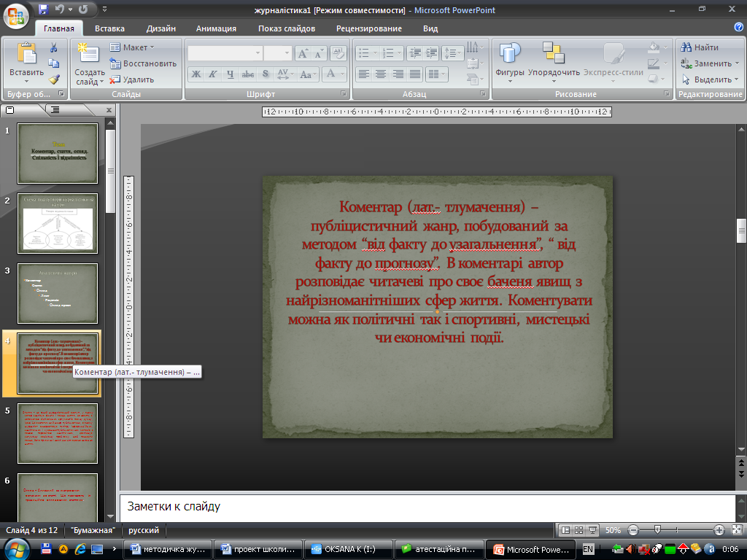Viewport: 747px width, 560px height.
Task: Expand the Replace (Заменить) dropdown arrow
Action: [737, 63]
